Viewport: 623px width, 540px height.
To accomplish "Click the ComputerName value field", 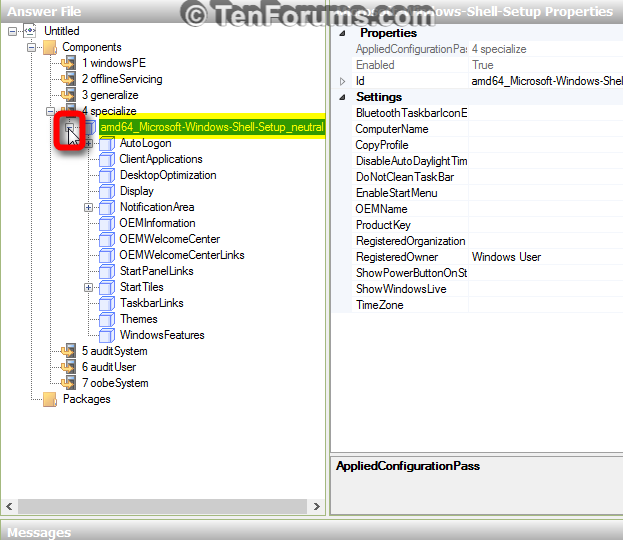I will pyautogui.click(x=546, y=129).
